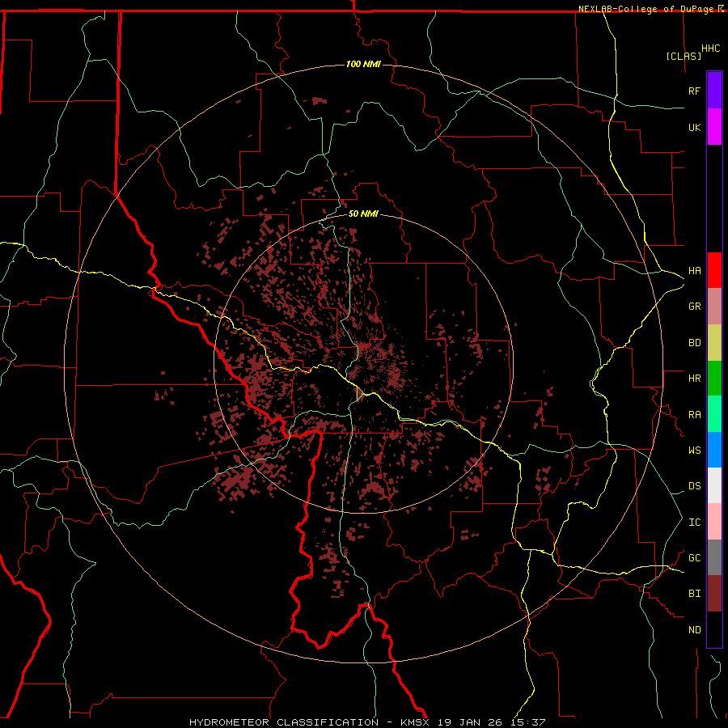
Task: Select the BD yellow legend swatch
Action: pos(714,343)
